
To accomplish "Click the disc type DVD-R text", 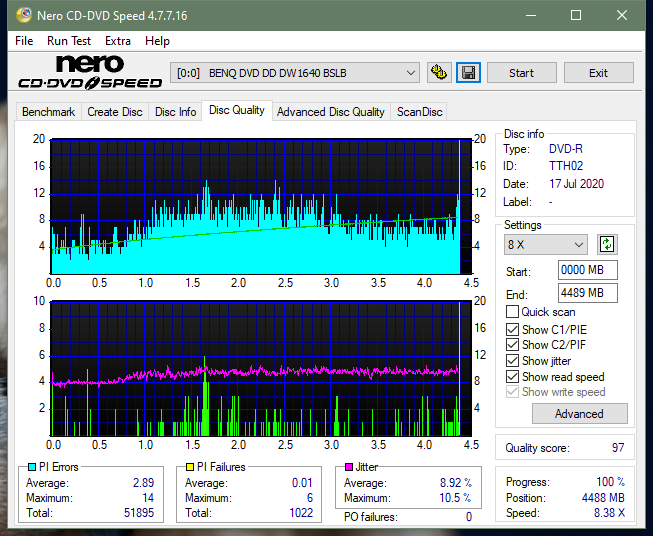I will pos(566,149).
